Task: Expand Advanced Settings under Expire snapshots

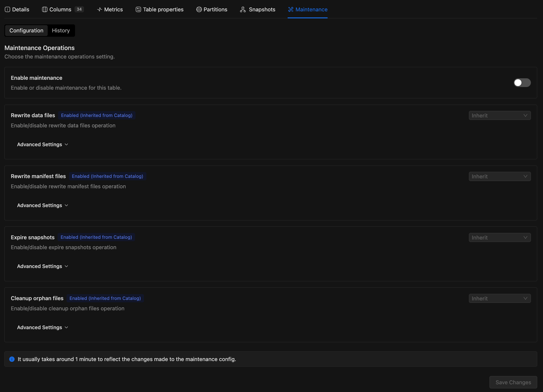Action: [43, 266]
